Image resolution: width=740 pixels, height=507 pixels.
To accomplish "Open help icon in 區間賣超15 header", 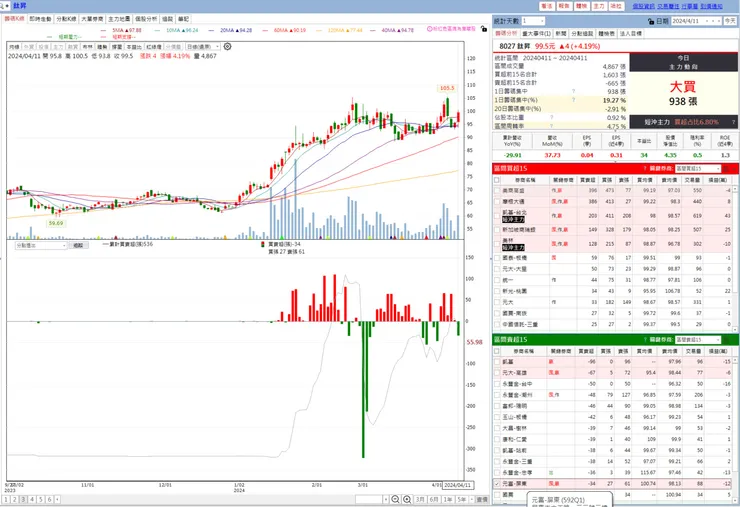I will coord(645,340).
